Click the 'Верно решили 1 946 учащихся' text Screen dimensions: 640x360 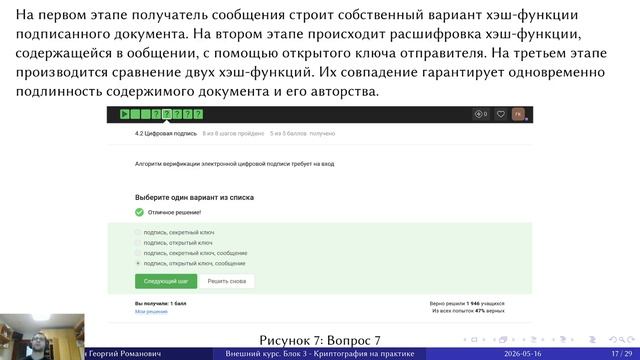click(467, 304)
